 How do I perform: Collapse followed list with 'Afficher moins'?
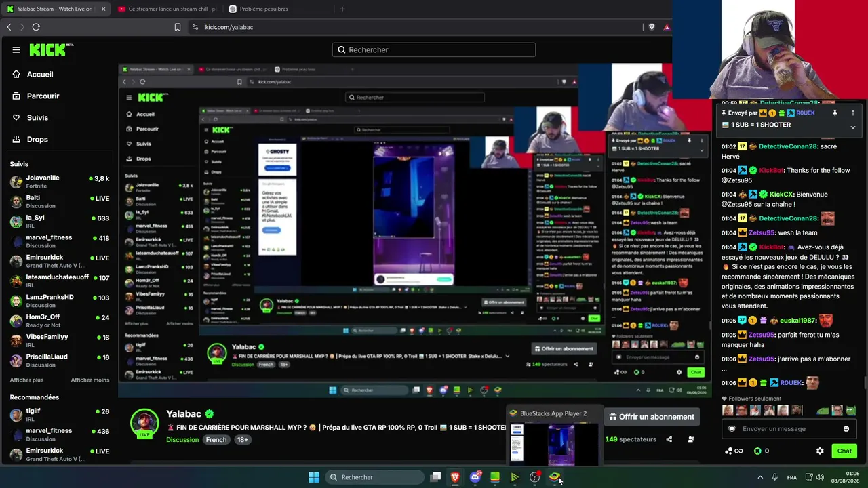point(90,380)
